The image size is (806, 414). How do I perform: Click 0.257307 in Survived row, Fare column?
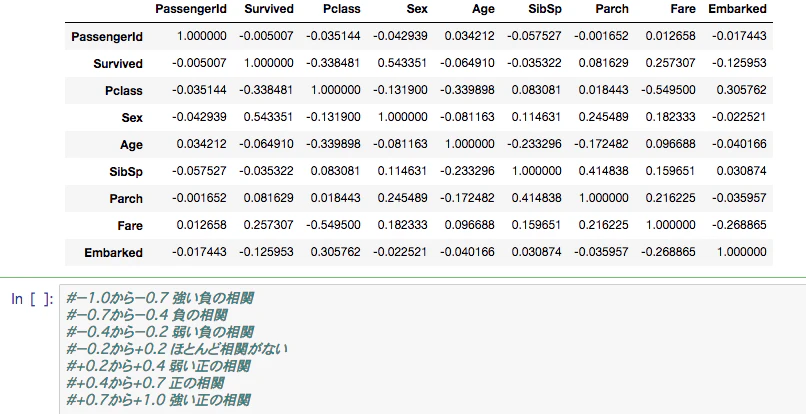coord(670,63)
